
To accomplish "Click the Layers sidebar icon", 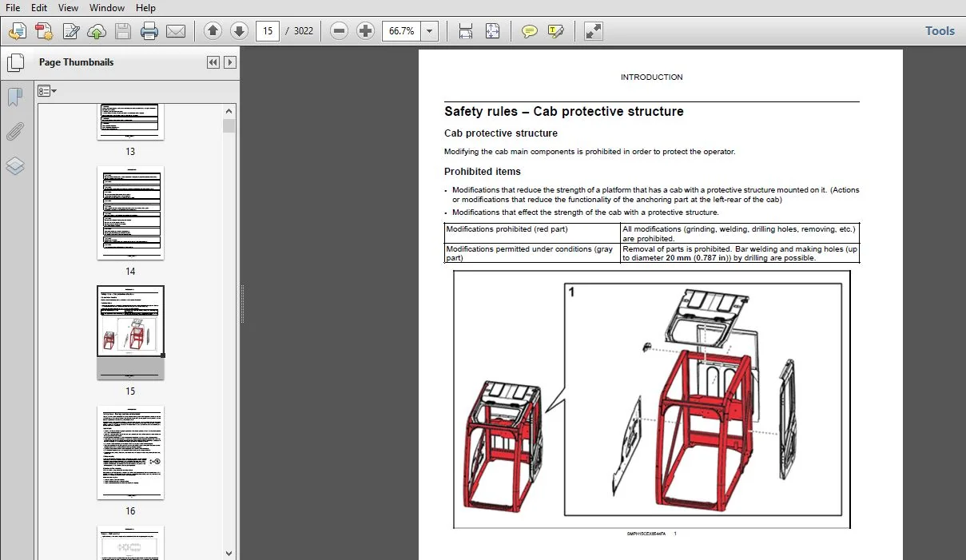I will (15, 166).
